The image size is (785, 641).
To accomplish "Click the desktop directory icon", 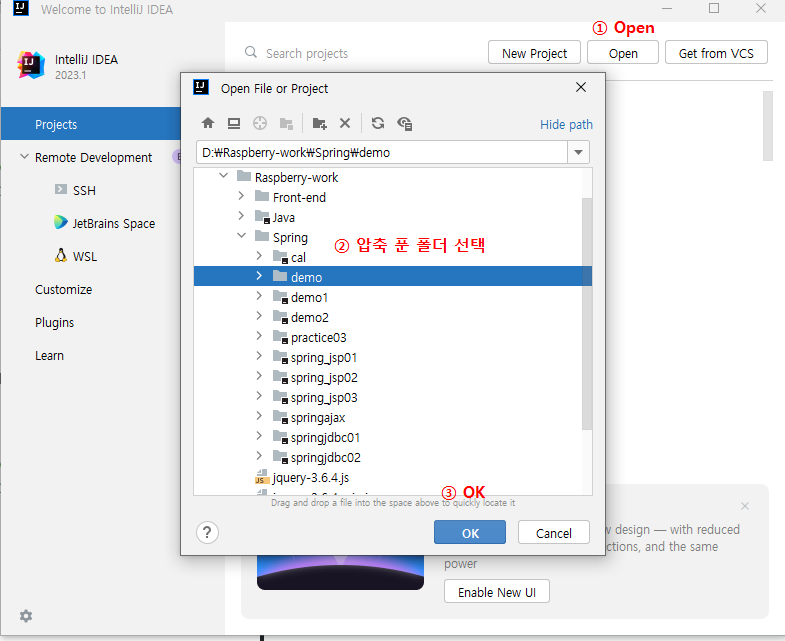I will pyautogui.click(x=234, y=123).
